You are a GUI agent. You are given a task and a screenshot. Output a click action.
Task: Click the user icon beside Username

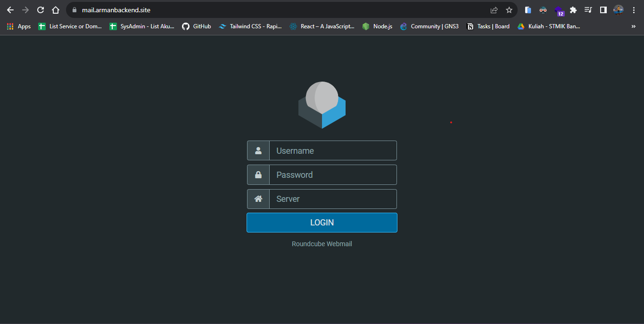258,151
